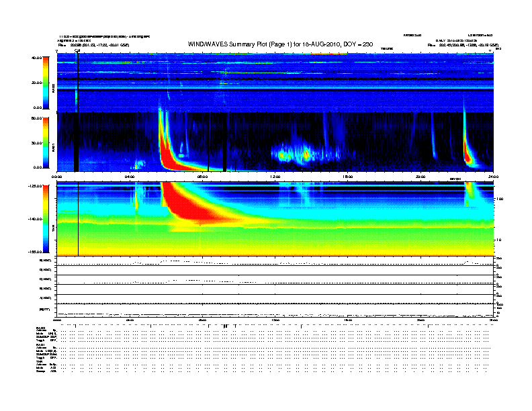Click the -125.00 label on TNR scale

click(x=35, y=186)
